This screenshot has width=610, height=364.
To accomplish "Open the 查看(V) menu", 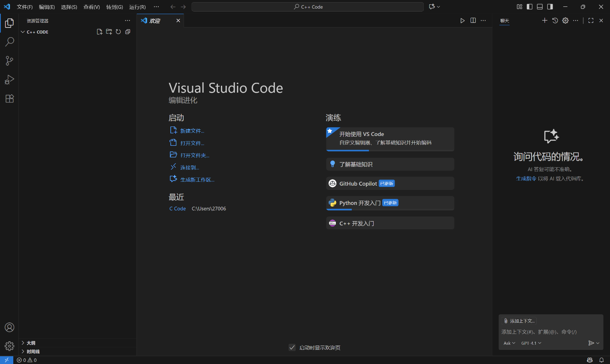I will pos(91,7).
